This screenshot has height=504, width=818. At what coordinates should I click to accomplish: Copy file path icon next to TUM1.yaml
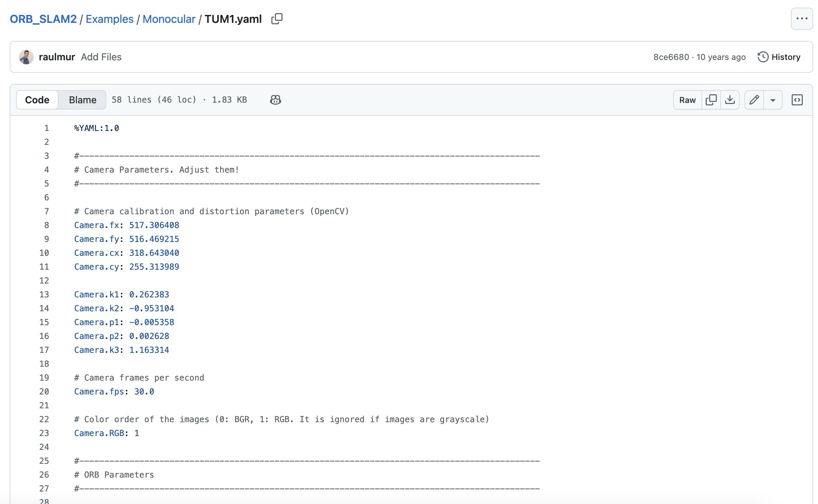click(277, 19)
